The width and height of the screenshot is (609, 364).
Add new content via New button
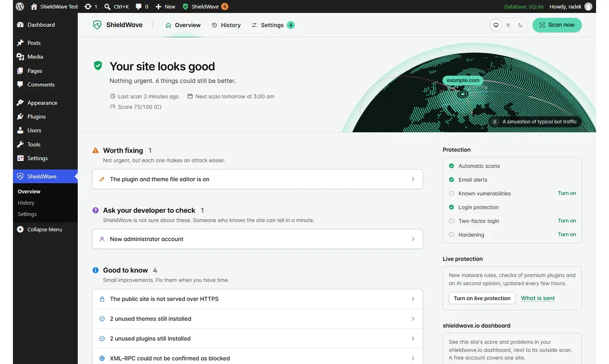(x=165, y=7)
